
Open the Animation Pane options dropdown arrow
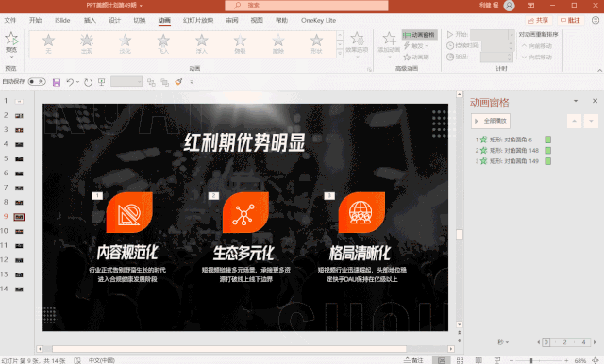click(x=576, y=101)
